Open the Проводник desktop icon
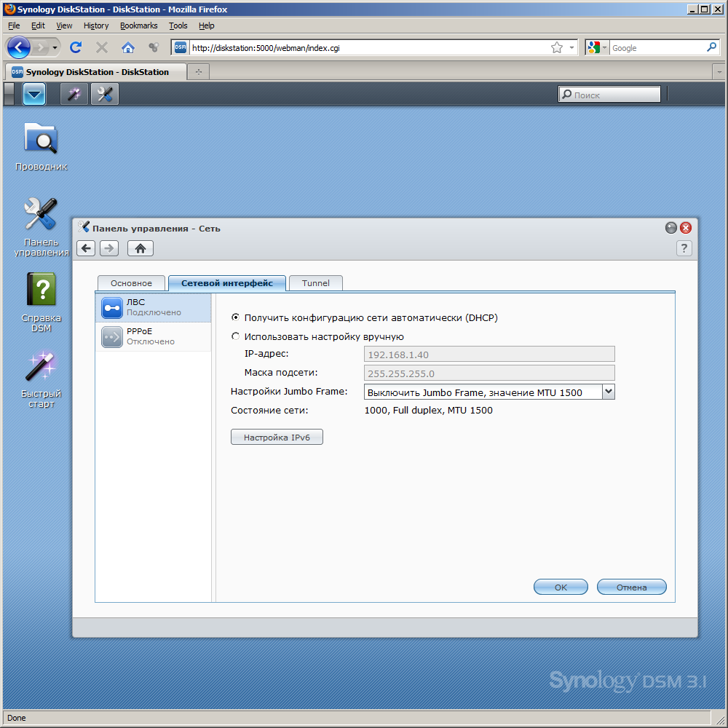728x728 pixels. coord(41,147)
